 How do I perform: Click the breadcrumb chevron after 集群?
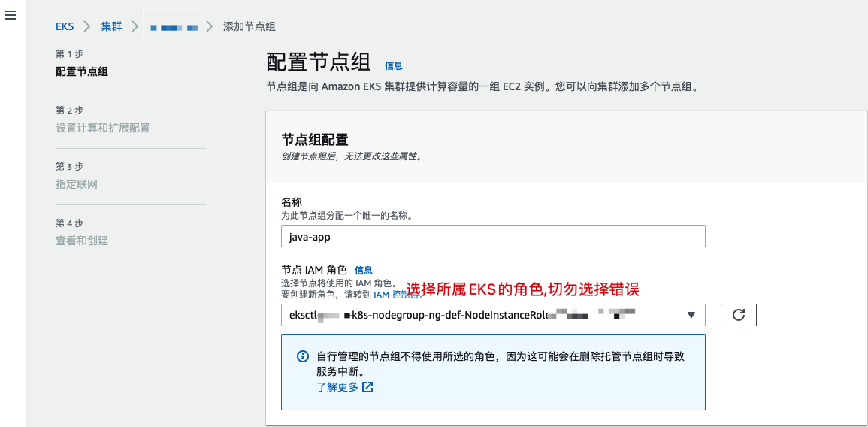pos(135,26)
